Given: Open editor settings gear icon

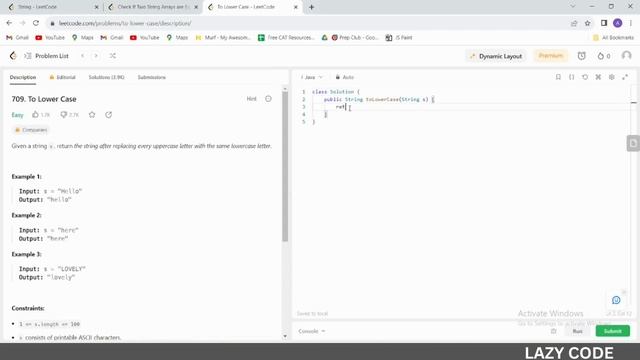Looking at the screenshot, I should click(611, 77).
